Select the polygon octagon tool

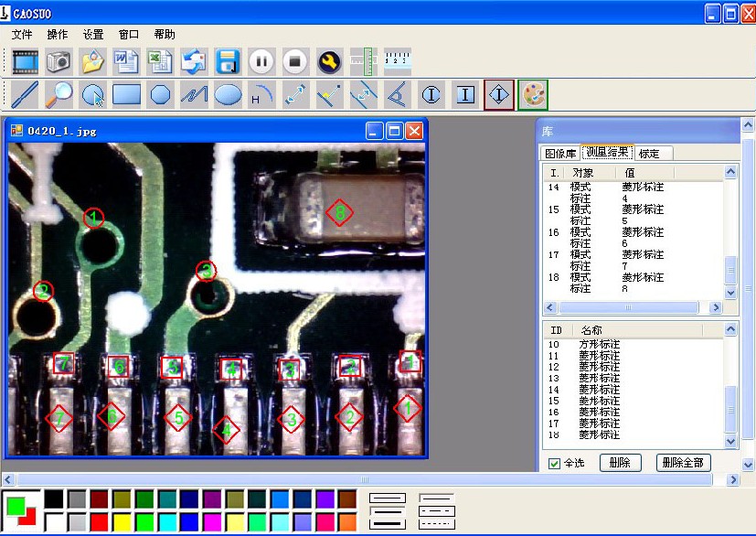coord(161,94)
